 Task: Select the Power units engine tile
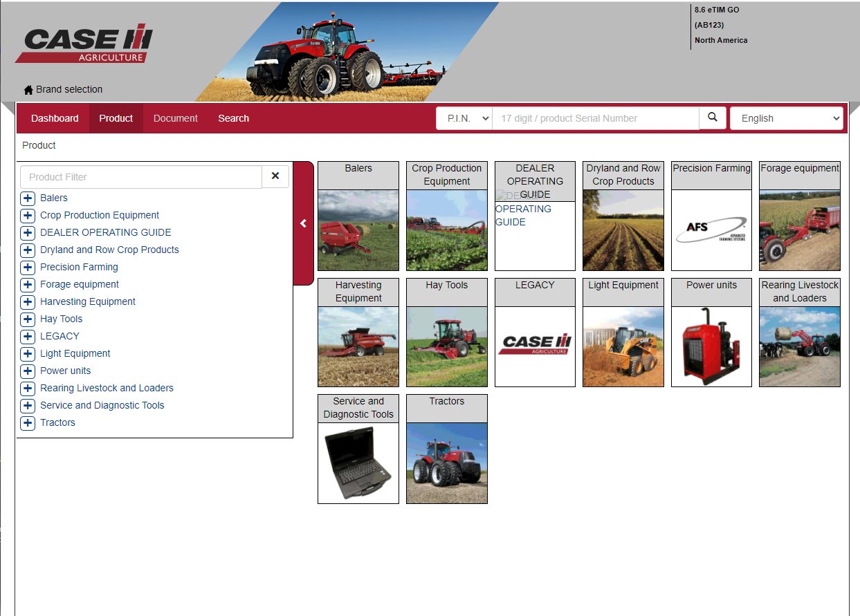711,346
